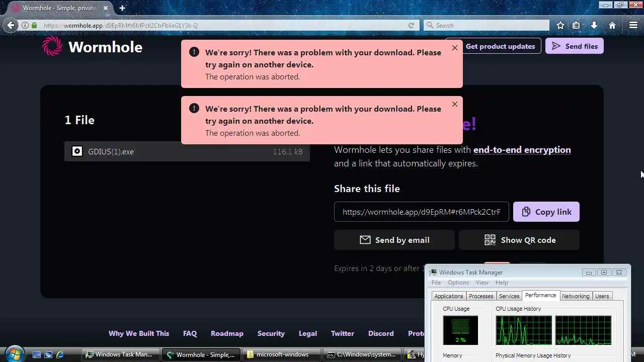Click the Windows Start orb
Image resolution: width=644 pixels, height=362 pixels.
coord(14,354)
